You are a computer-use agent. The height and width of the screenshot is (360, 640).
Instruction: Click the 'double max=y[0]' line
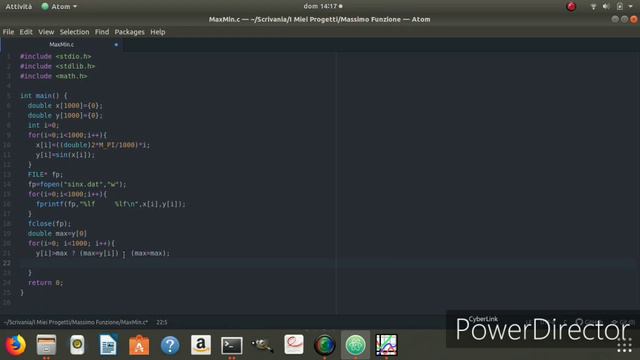57,233
